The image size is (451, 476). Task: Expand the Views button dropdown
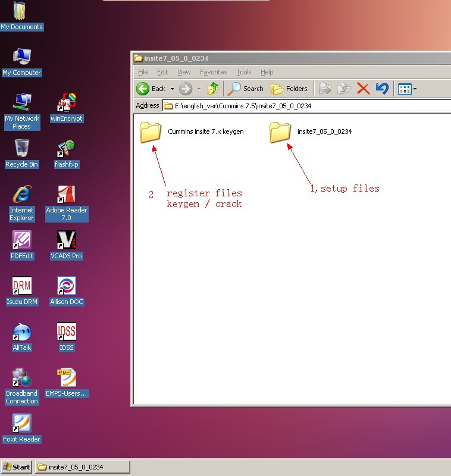415,89
